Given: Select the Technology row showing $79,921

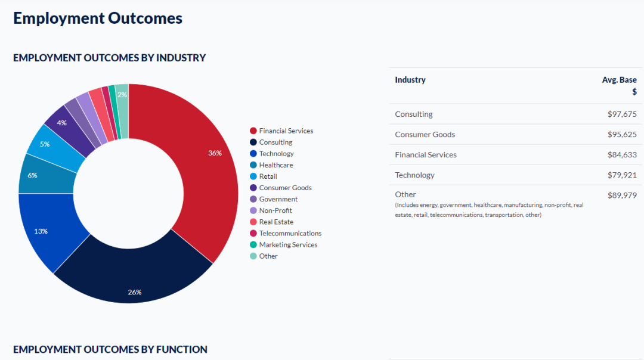Looking at the screenshot, I should click(x=516, y=175).
